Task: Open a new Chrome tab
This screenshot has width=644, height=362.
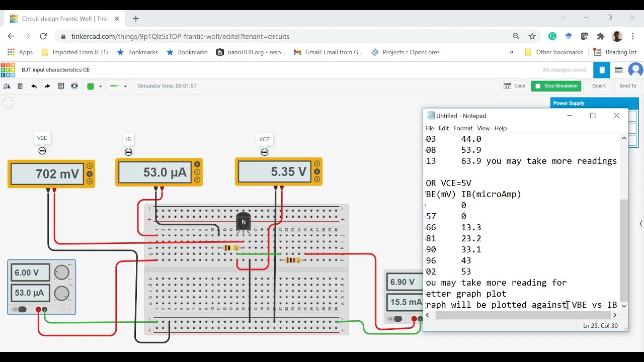Action: point(136,19)
